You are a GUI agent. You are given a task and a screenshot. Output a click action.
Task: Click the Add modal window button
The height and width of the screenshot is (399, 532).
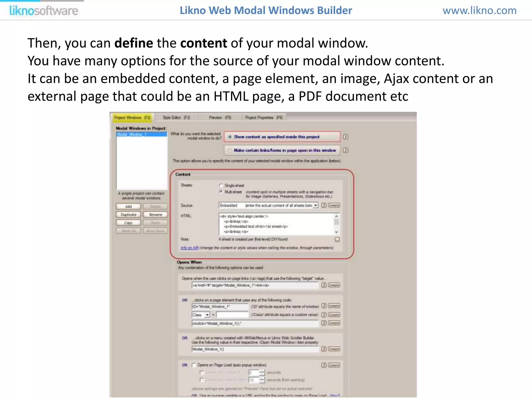click(129, 207)
